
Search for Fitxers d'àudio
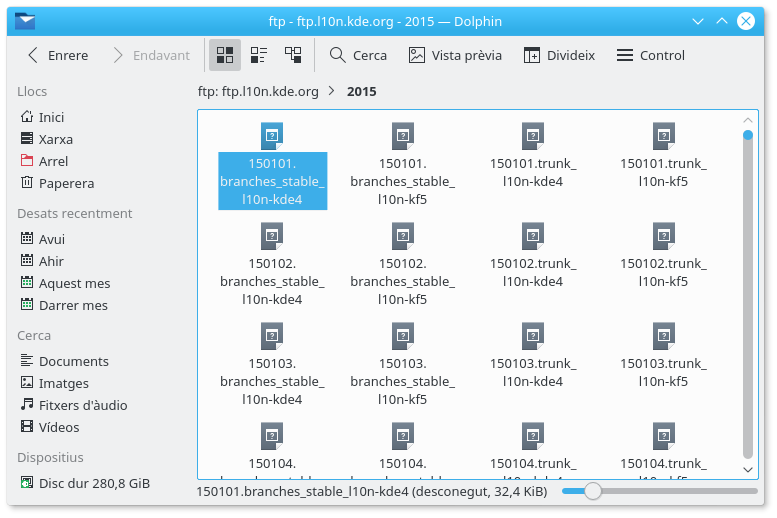coord(82,405)
